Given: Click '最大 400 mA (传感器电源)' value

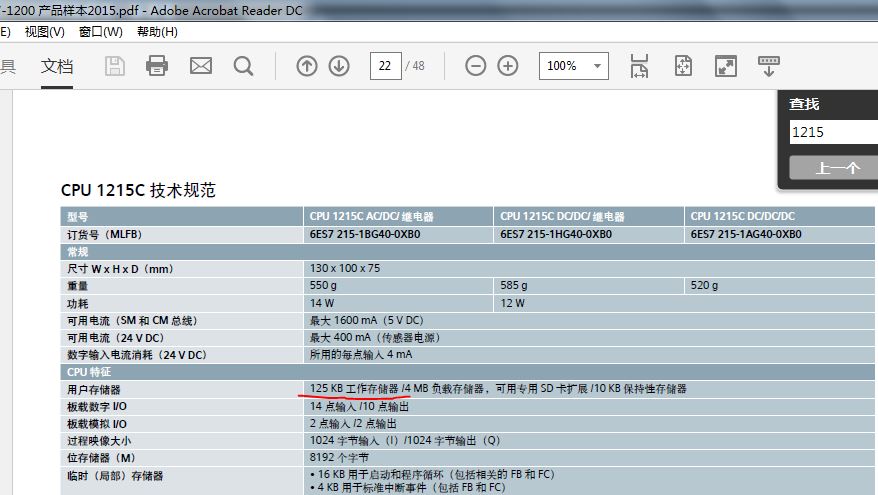Looking at the screenshot, I should tap(375, 338).
